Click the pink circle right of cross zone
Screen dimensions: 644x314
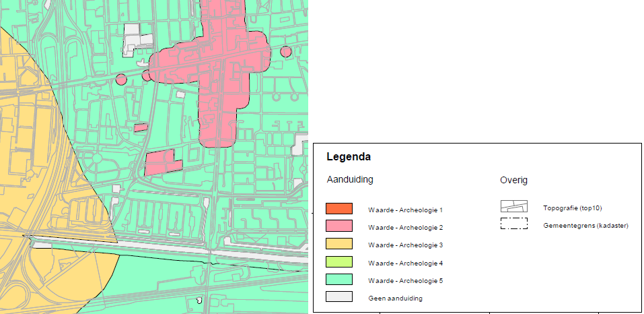(x=286, y=52)
